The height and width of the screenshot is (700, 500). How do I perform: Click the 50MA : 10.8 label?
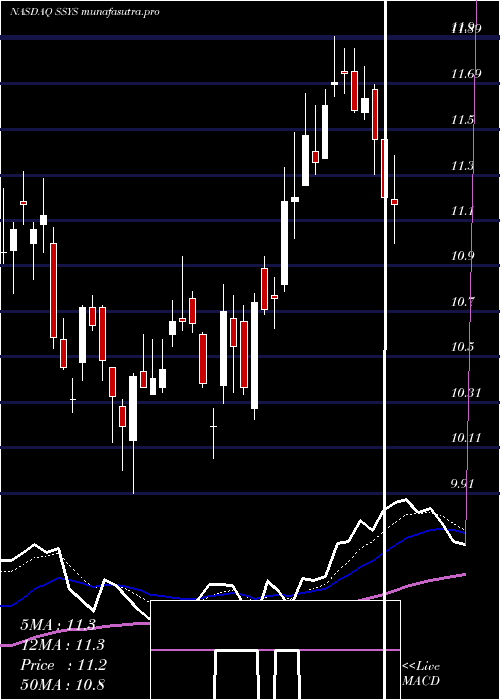[62, 684]
